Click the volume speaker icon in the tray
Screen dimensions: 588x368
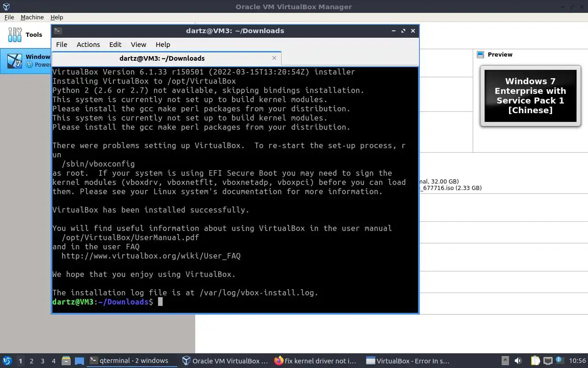pyautogui.click(x=518, y=361)
